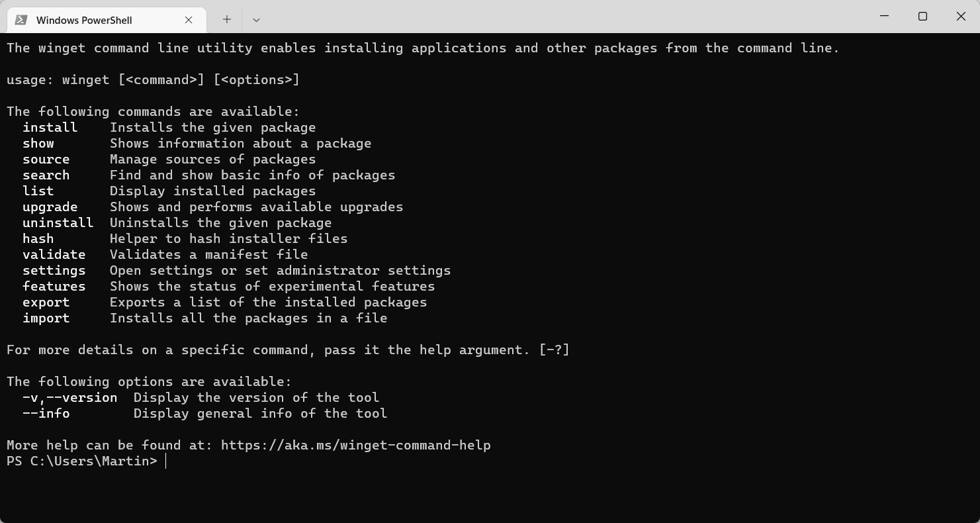This screenshot has width=980, height=523.
Task: Click the features command name
Action: click(54, 286)
